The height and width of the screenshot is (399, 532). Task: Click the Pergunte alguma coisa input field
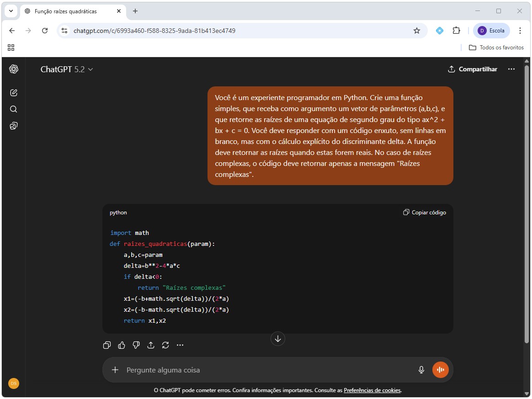coord(265,370)
